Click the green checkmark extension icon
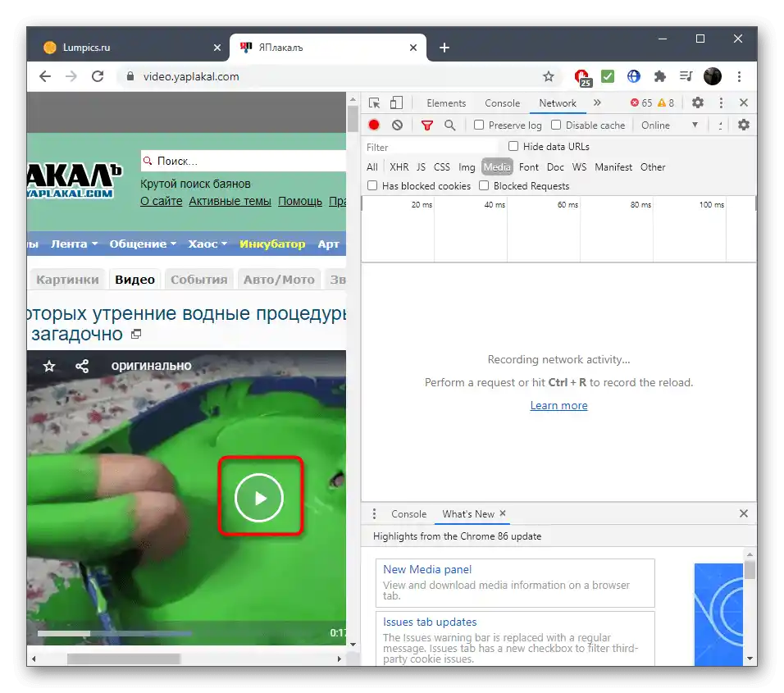The width and height of the screenshot is (784, 693). pyautogui.click(x=608, y=76)
